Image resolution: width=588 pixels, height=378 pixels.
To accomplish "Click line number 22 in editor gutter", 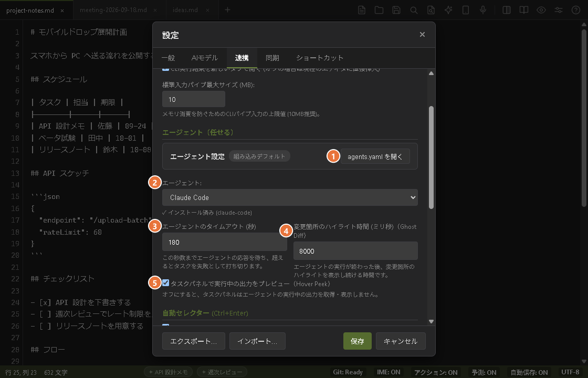I will [x=15, y=279].
